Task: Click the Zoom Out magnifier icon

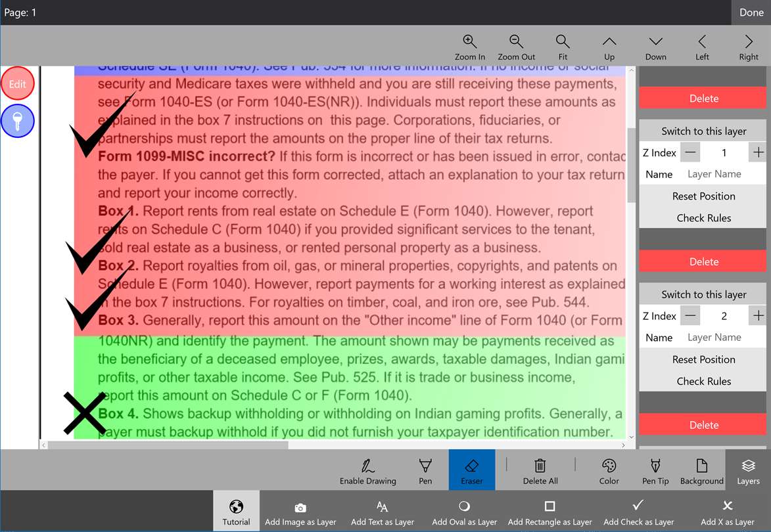Action: (516, 41)
